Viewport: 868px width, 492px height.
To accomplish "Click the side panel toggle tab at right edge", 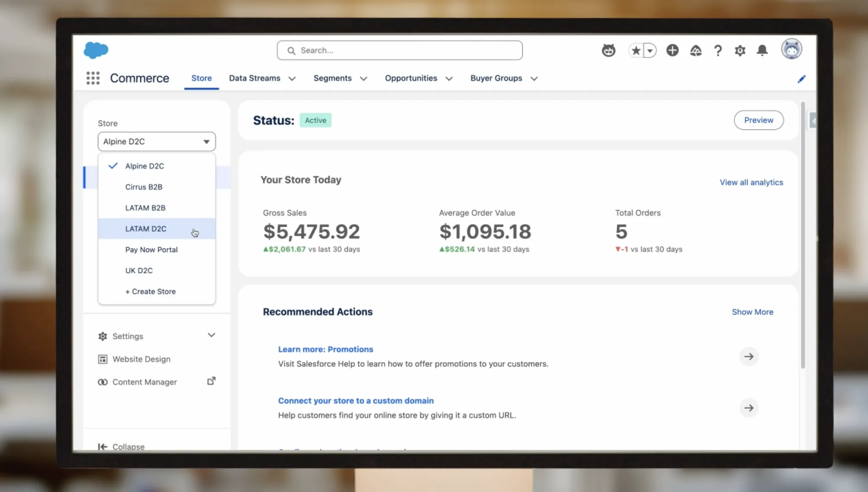I will tap(813, 121).
